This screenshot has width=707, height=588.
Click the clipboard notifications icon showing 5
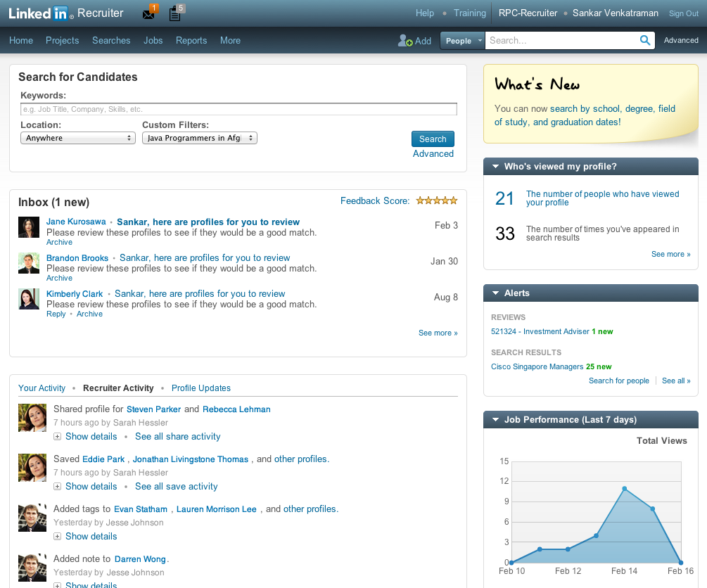coord(174,13)
